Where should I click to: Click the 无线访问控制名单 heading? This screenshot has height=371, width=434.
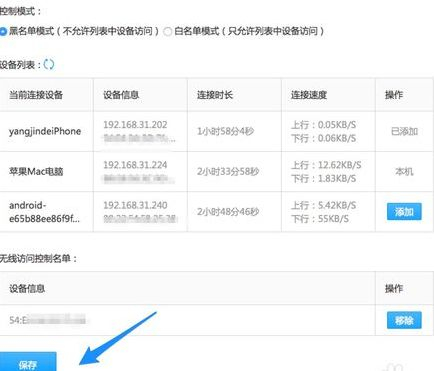coord(38,258)
